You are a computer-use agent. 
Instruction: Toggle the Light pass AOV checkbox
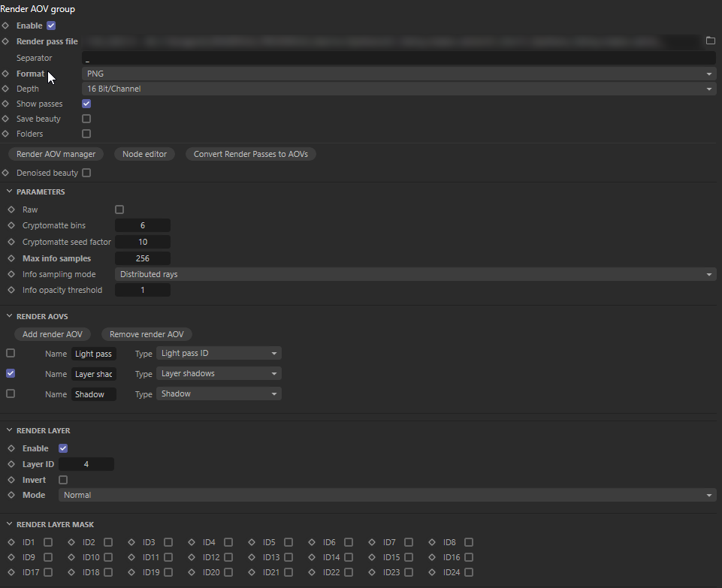point(11,354)
